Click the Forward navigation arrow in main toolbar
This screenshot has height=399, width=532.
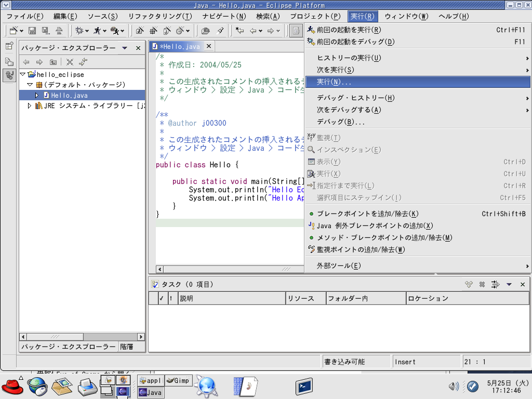(x=270, y=31)
